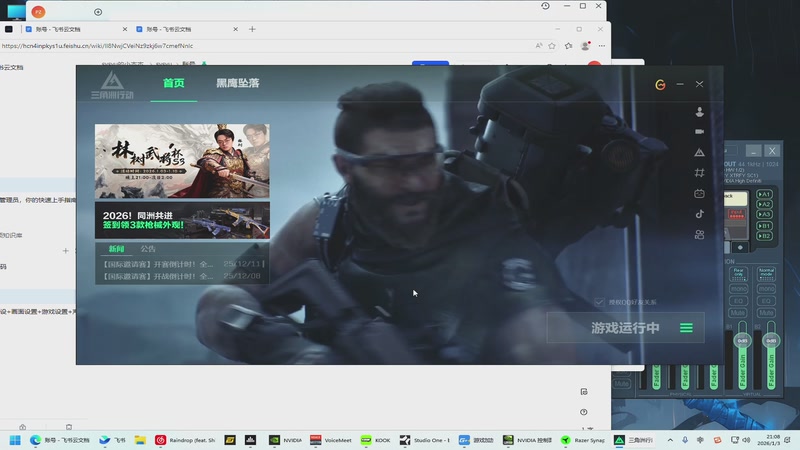Viewport: 800px width, 450px height.
Task: Open the browser favorites list icon
Action: [569, 46]
